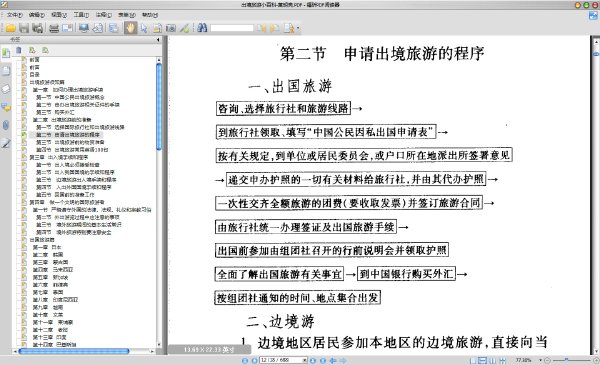The width and height of the screenshot is (600, 365).
Task: Click the zoom in plus button
Action: pyautogui.click(x=595, y=360)
